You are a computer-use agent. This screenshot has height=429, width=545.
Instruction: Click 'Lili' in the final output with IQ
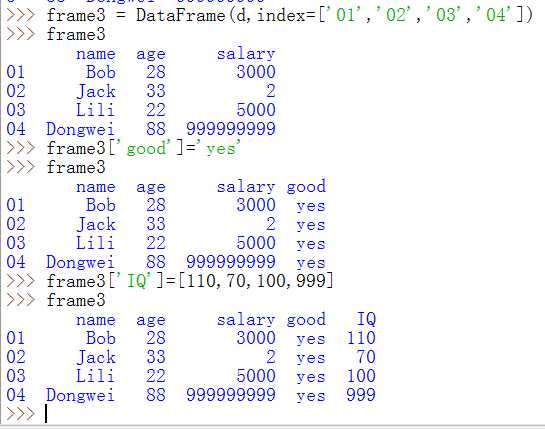pyautogui.click(x=96, y=376)
